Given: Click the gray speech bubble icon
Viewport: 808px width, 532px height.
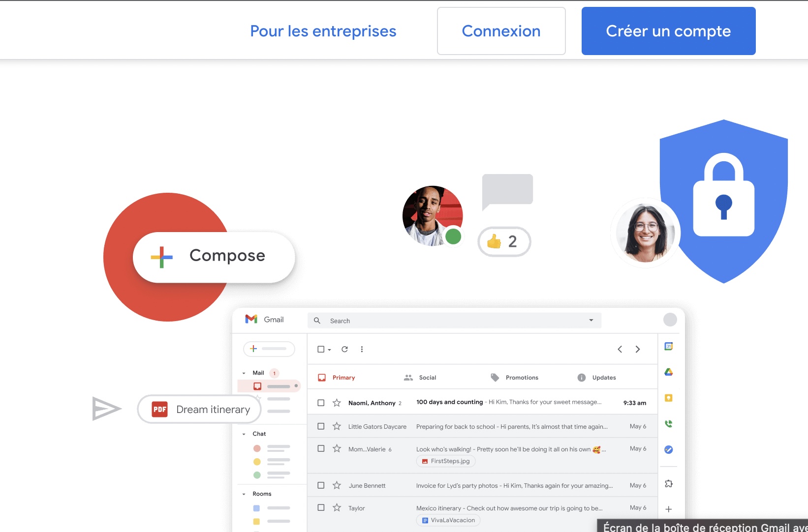Looking at the screenshot, I should click(x=507, y=192).
